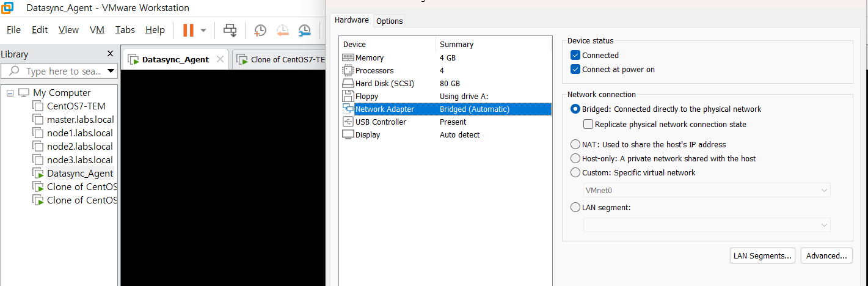Open the View menu

[x=68, y=30]
